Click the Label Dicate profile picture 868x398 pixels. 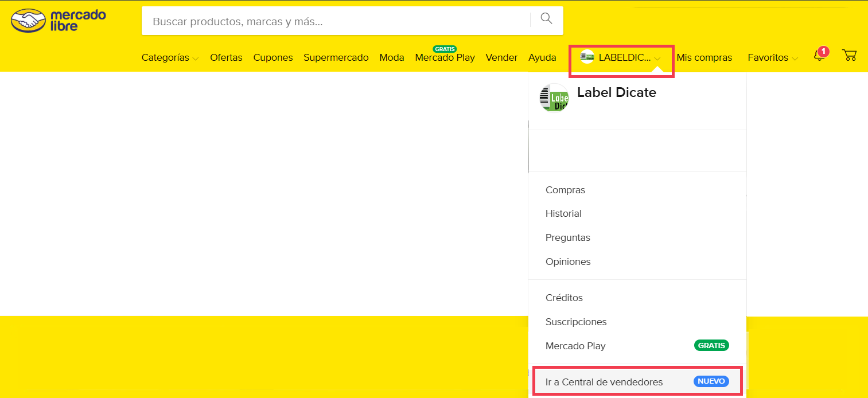tap(554, 97)
